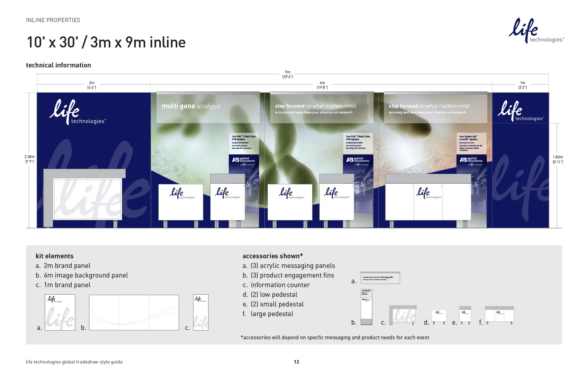
Task: Click the 'kit elements' heading
Action: [x=55, y=256]
